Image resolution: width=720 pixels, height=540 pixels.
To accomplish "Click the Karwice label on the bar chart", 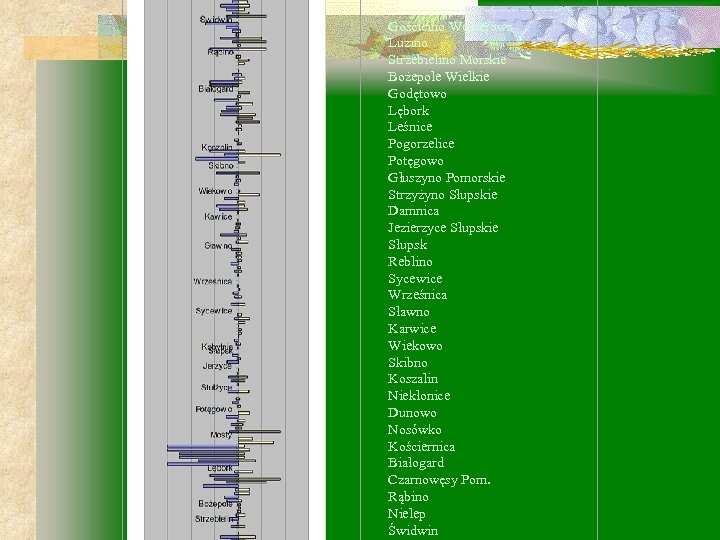I will click(218, 216).
